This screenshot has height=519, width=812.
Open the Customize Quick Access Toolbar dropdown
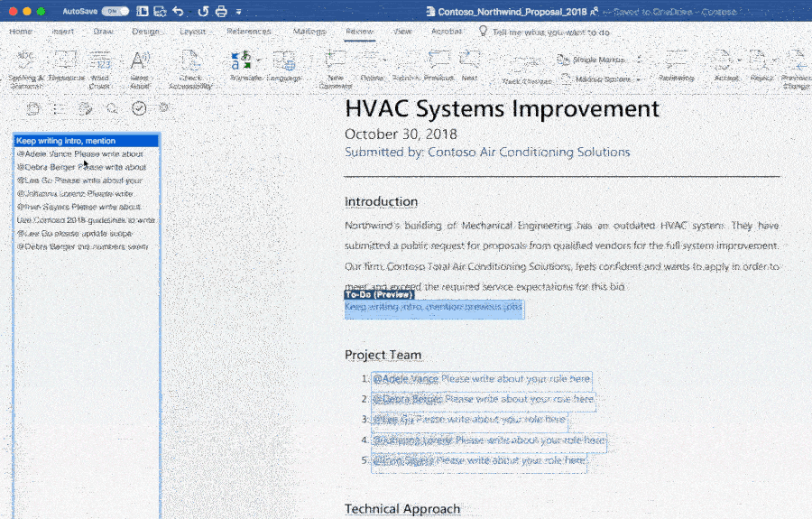tap(239, 12)
